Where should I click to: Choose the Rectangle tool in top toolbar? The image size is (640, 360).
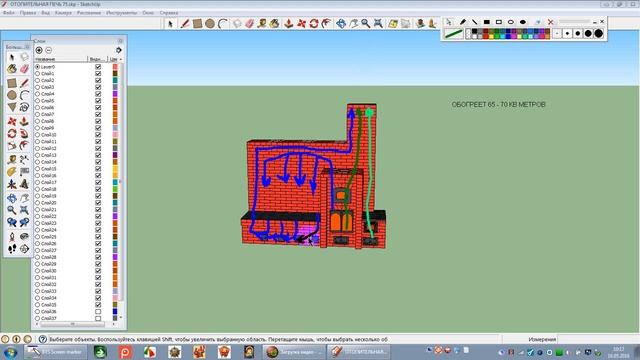pyautogui.click(x=198, y=24)
